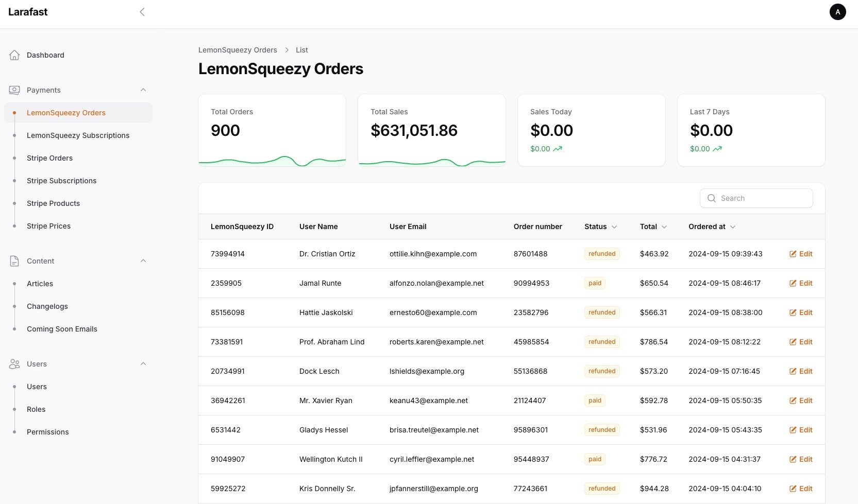Click User Email column header
The image size is (858, 504).
coord(408,227)
